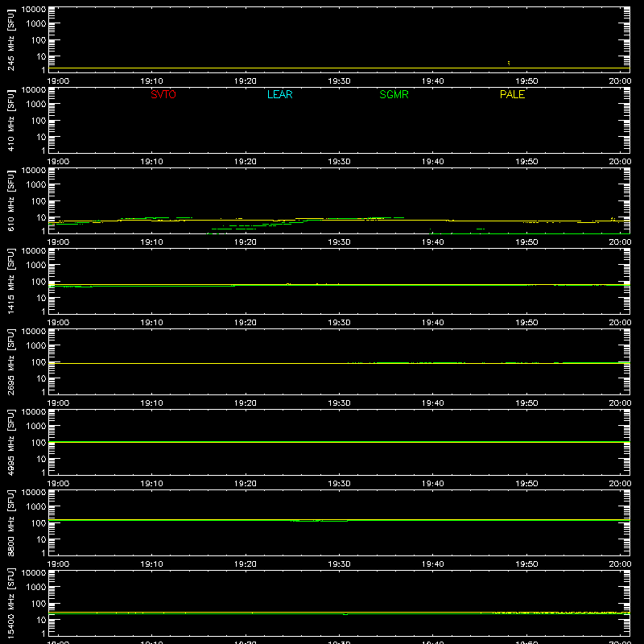The width and height of the screenshot is (644, 644).
Task: Click 20:00 tick label under 610 MHz panel
Action: (x=620, y=242)
